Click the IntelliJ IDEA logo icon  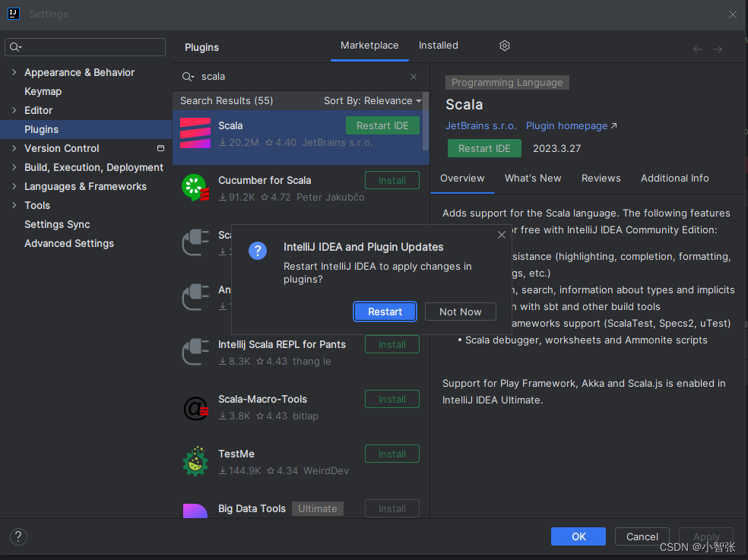[x=14, y=14]
